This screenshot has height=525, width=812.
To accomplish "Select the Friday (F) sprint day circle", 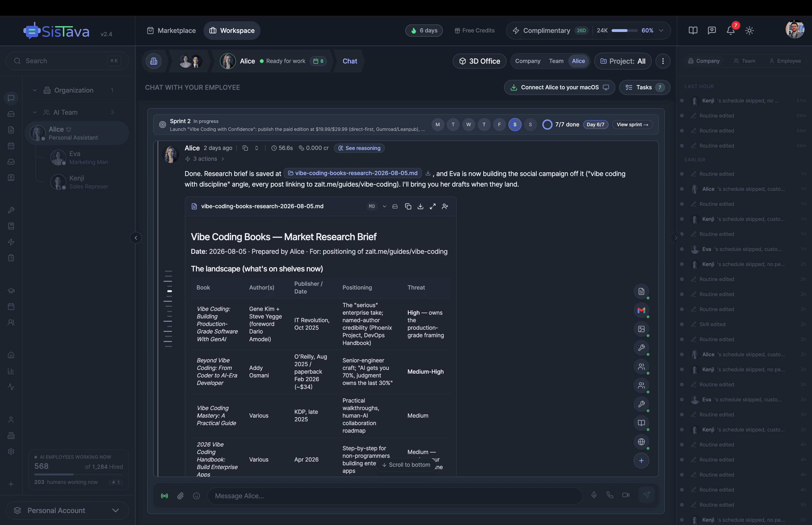I will pyautogui.click(x=499, y=124).
